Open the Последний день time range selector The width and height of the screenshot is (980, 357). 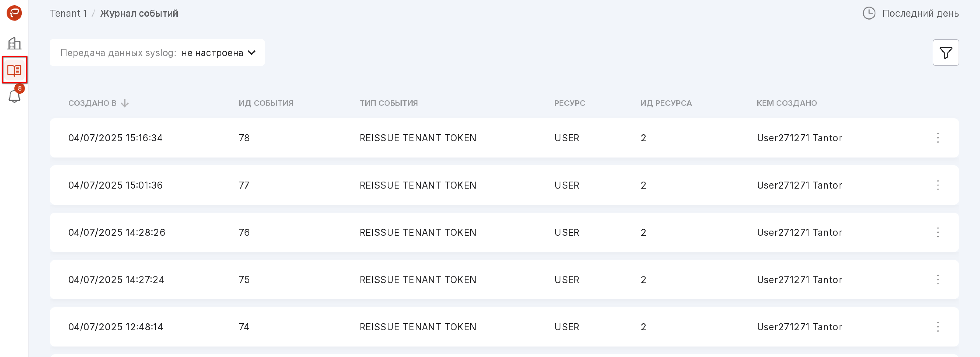(920, 13)
